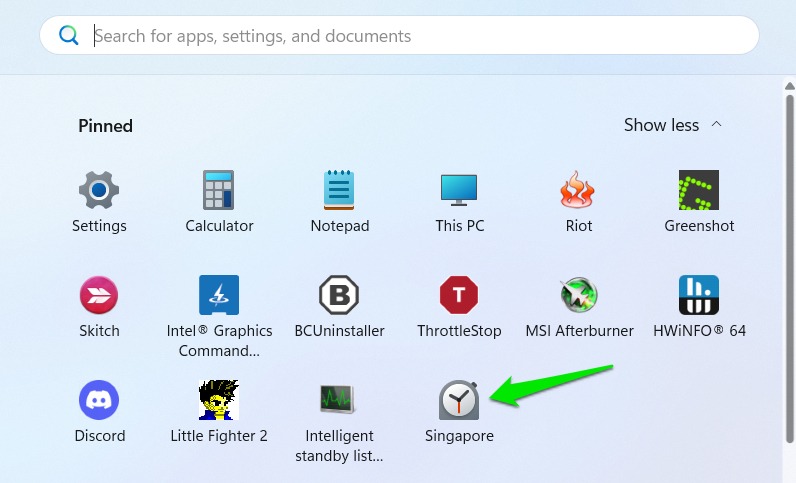
Task: Open the Notepad app icon
Action: [x=339, y=190]
